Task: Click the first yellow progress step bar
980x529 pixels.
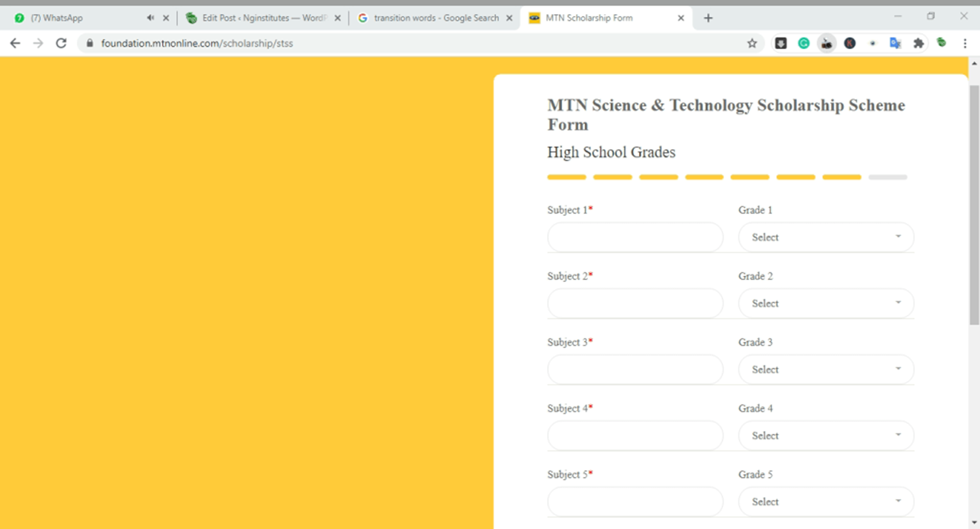Action: 567,177
